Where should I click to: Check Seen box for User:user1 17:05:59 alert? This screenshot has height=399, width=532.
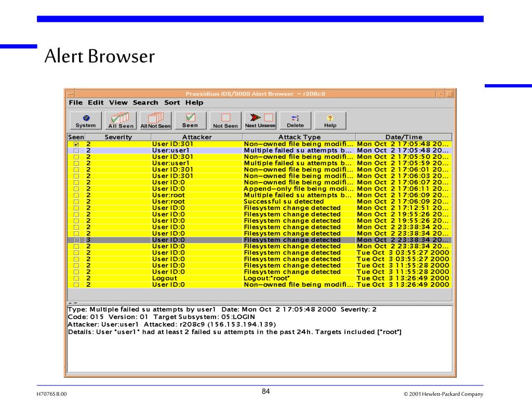click(x=76, y=163)
